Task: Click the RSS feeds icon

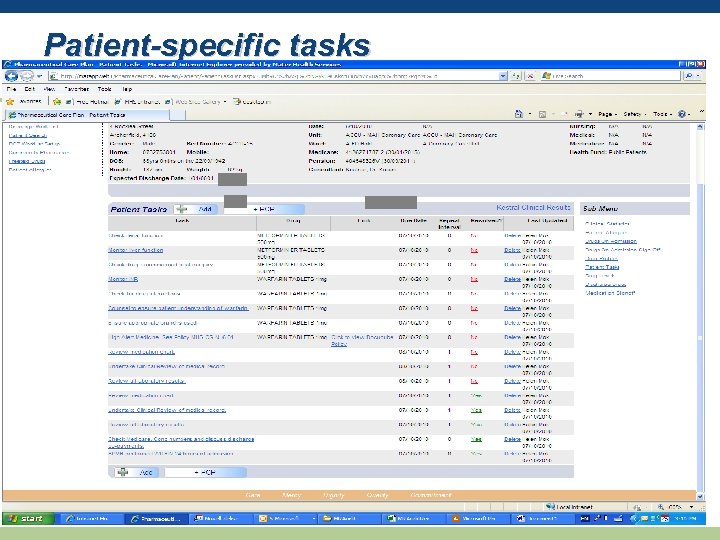Action: 542,114
